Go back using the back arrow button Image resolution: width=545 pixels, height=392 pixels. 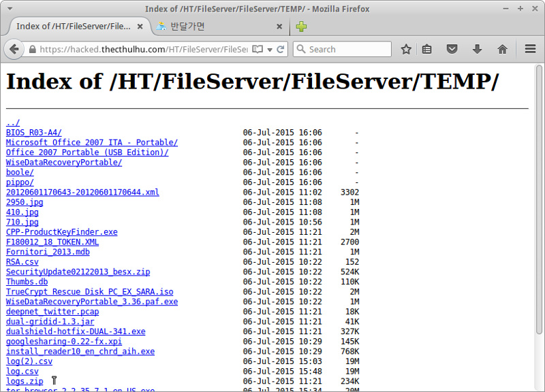(14, 49)
